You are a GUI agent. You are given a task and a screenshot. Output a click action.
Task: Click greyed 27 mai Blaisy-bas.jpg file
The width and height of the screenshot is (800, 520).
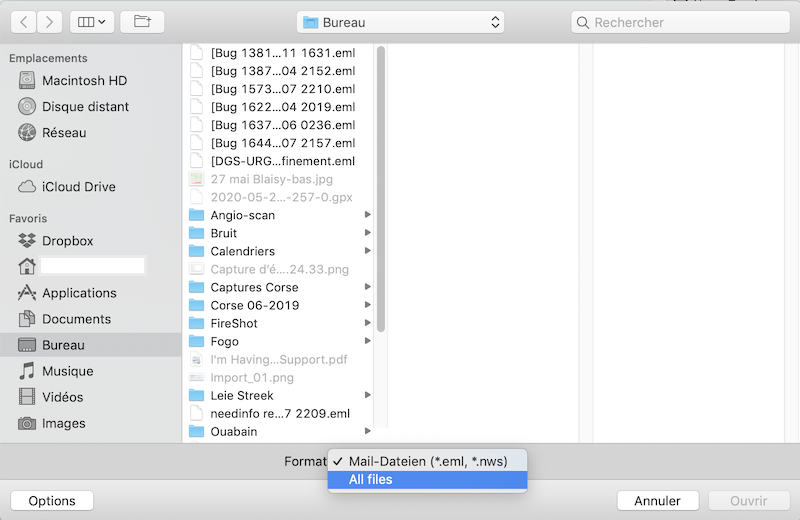click(278, 179)
